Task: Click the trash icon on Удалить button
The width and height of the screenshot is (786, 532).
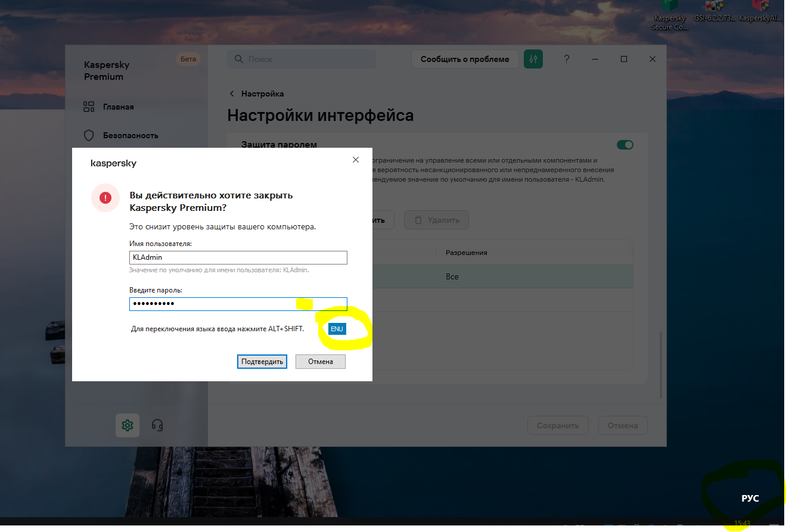Action: [x=418, y=220]
